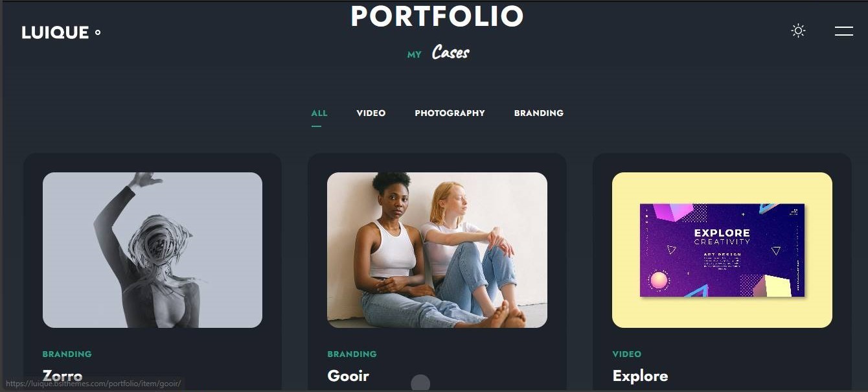The image size is (868, 392).
Task: Click the gray circular cursor dot
Action: point(420,383)
